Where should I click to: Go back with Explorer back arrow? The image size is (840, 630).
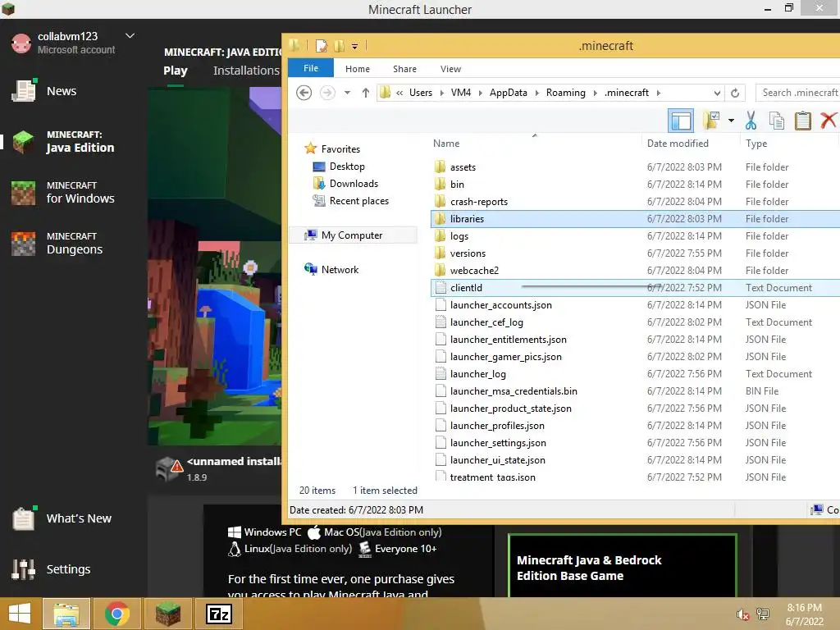pyautogui.click(x=304, y=93)
